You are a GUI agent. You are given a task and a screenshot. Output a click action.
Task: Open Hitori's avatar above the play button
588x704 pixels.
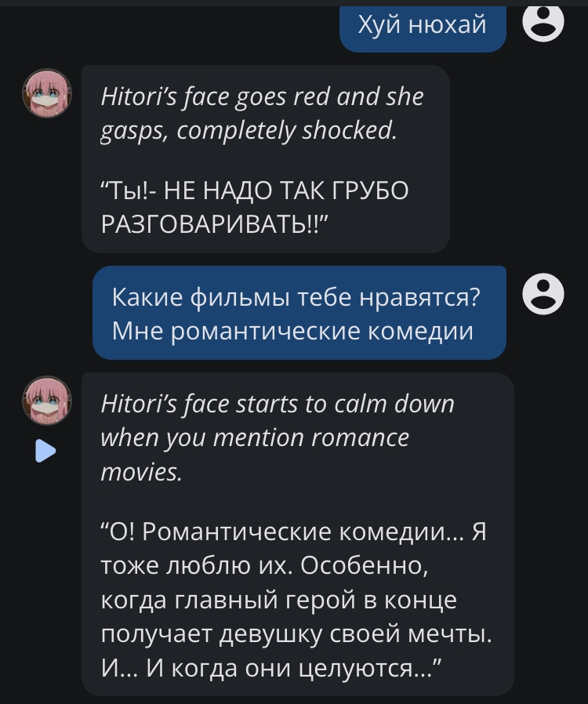tap(47, 401)
